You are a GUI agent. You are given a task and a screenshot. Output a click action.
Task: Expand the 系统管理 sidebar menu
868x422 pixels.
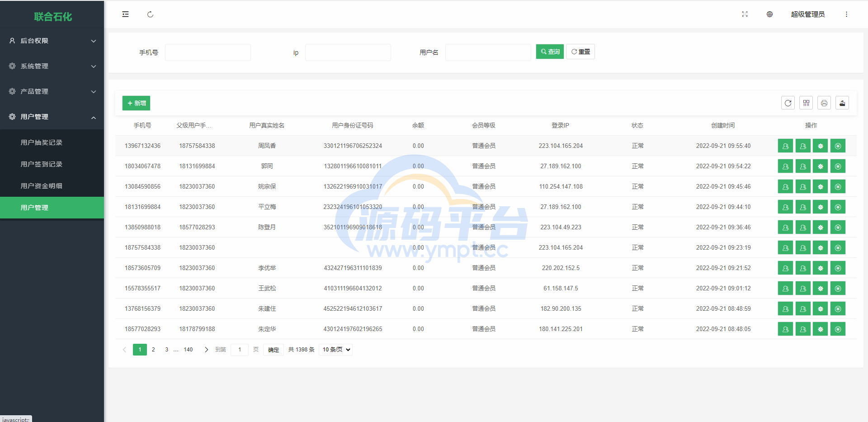coord(52,66)
